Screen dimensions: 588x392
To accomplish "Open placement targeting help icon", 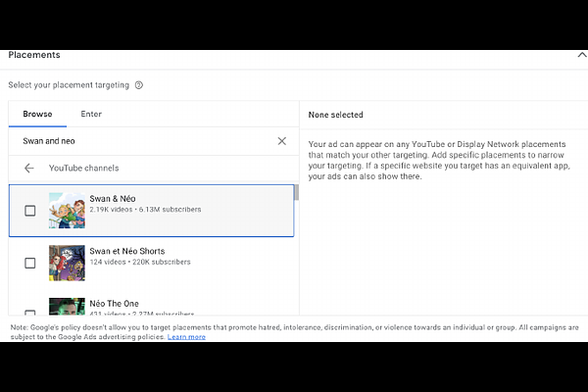I will [139, 85].
